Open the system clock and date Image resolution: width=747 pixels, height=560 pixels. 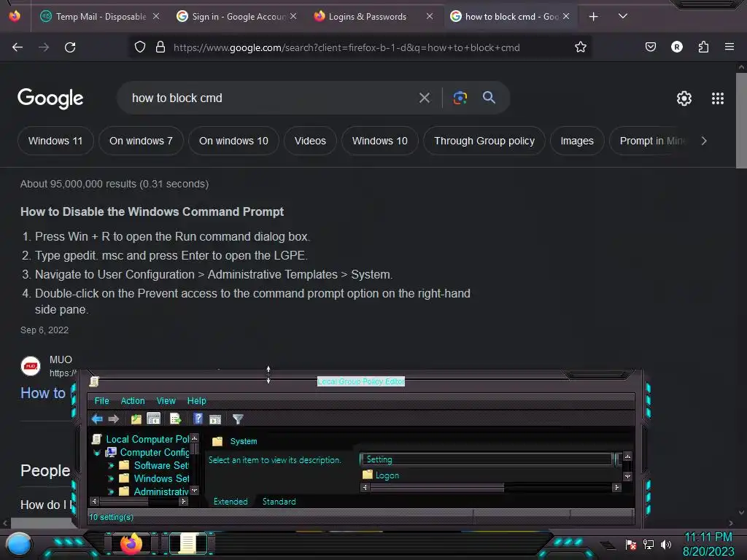708,544
